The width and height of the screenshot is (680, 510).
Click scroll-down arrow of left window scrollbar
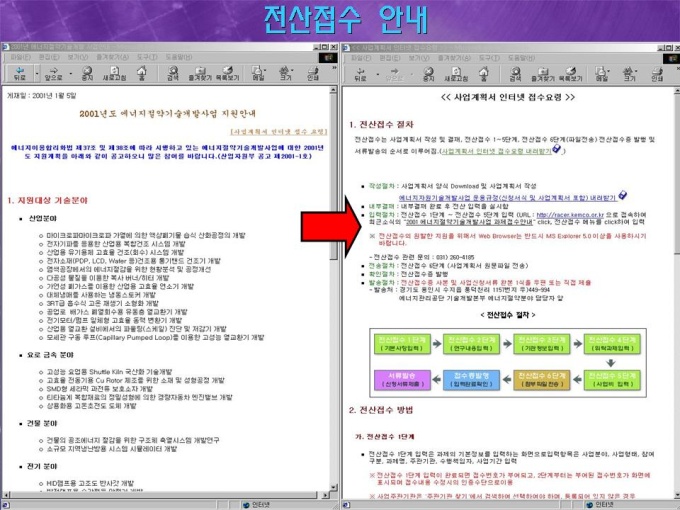pyautogui.click(x=333, y=487)
